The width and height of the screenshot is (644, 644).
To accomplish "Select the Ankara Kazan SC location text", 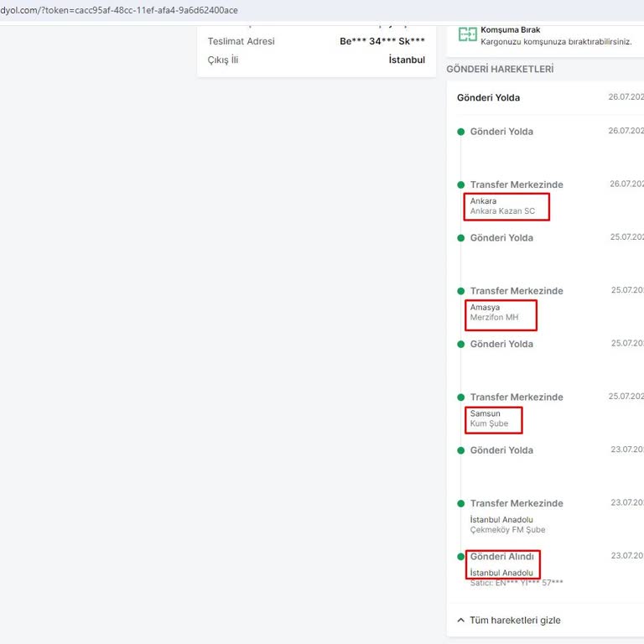I will pyautogui.click(x=502, y=211).
